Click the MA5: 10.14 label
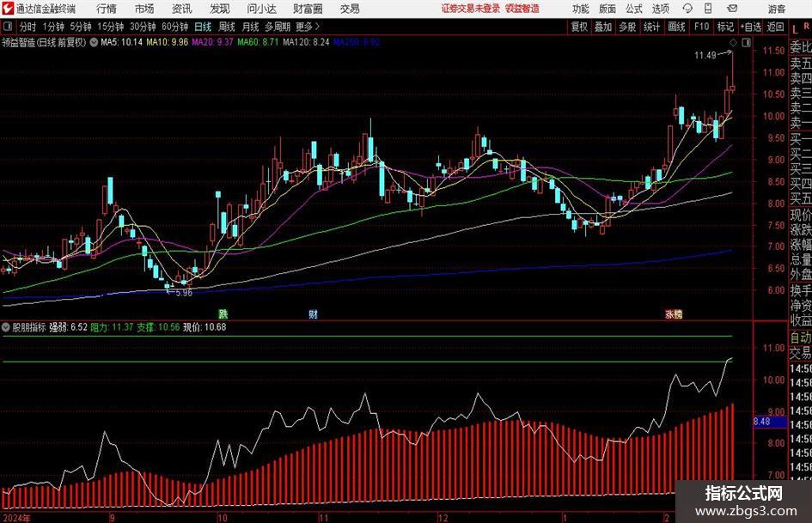The width and height of the screenshot is (812, 523). pos(122,42)
